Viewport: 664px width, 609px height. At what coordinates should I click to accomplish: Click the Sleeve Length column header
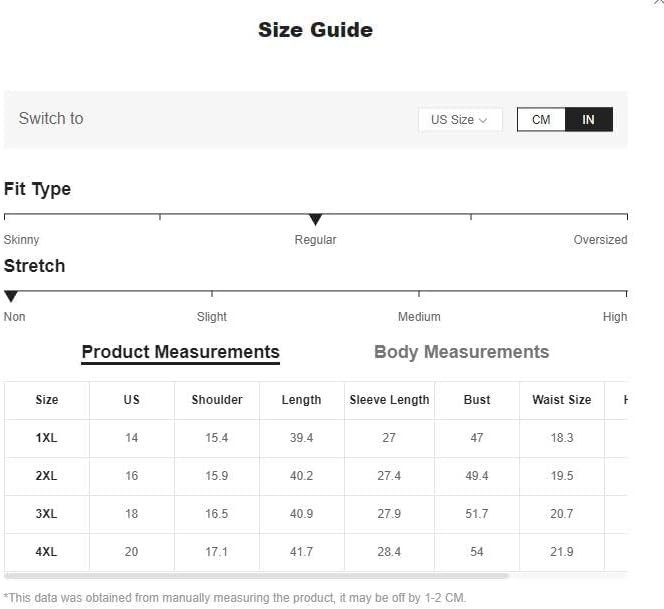click(x=389, y=400)
